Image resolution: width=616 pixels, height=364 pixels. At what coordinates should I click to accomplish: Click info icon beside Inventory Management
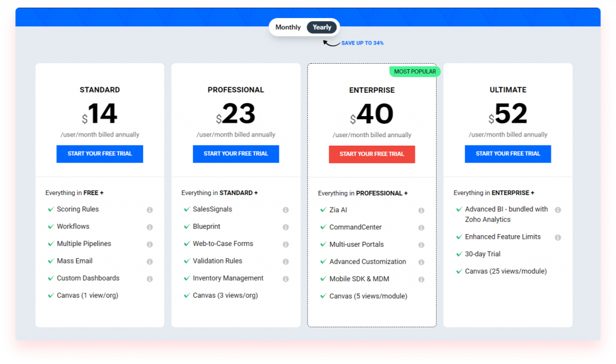click(x=286, y=279)
